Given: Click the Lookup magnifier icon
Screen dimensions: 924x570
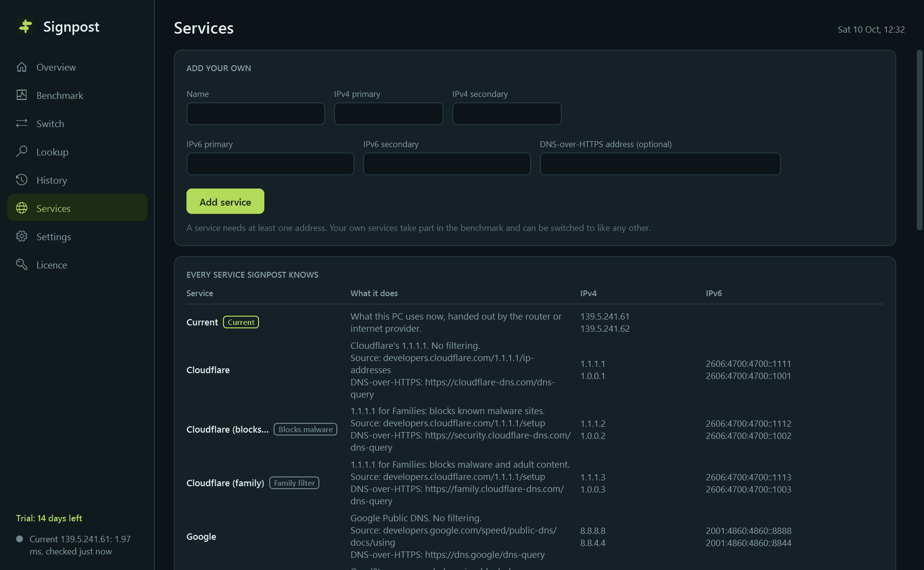Looking at the screenshot, I should tap(21, 152).
